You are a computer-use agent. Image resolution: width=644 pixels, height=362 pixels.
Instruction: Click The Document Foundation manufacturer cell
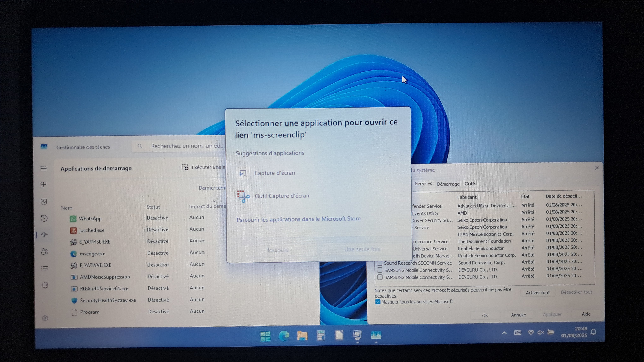pos(484,241)
